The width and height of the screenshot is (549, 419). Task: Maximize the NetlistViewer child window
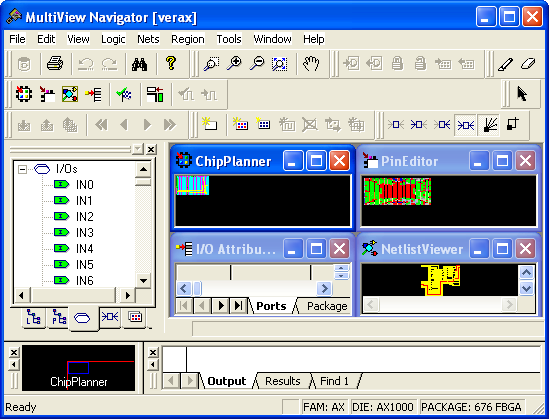click(x=502, y=249)
